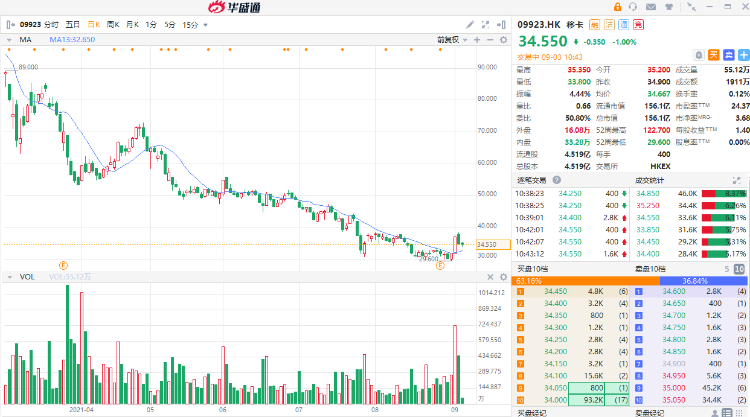This screenshot has width=750, height=417.
Task: Click bid row 1 price 34.450
Action: [556, 291]
